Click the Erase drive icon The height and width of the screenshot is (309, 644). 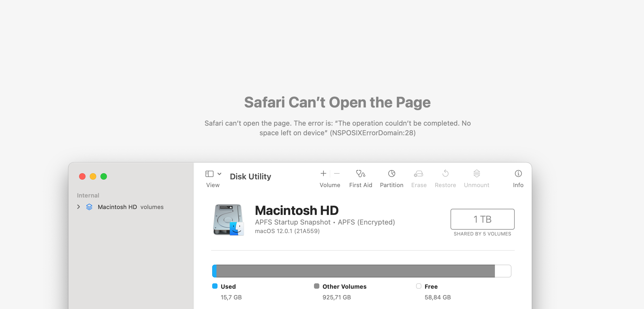tap(418, 174)
